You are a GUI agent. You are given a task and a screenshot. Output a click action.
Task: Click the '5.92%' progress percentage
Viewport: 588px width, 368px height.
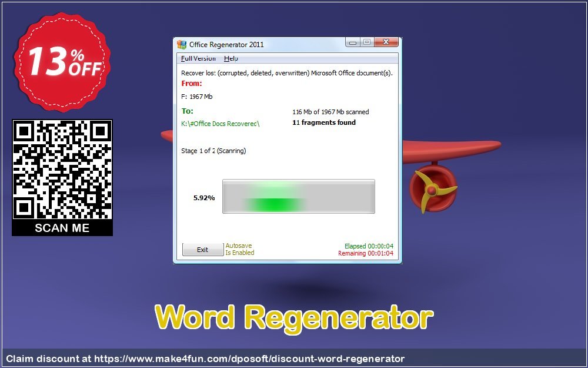pyautogui.click(x=204, y=198)
